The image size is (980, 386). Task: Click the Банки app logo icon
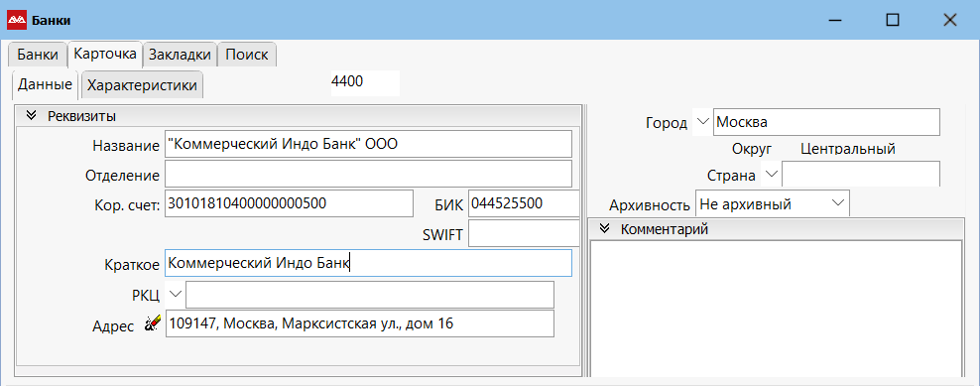click(16, 20)
